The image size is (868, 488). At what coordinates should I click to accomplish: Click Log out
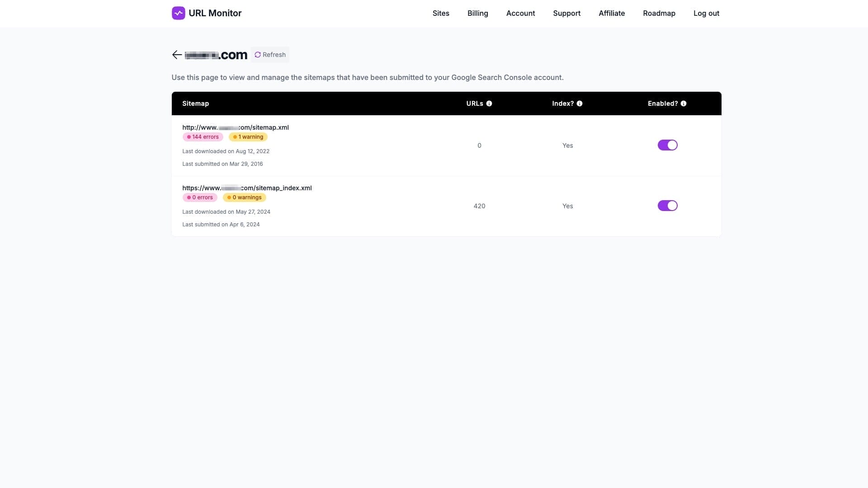click(706, 14)
